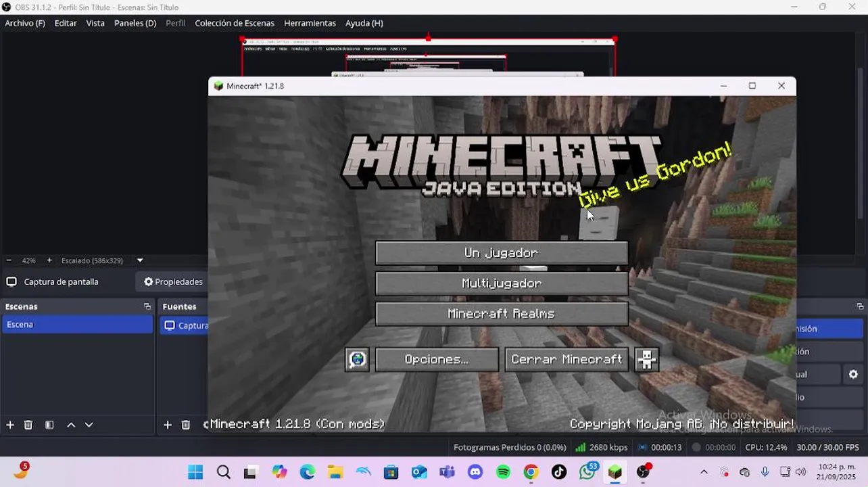Click the Minecraft copyright Mojang text
Viewport: 868px width, 487px height.
[681, 424]
